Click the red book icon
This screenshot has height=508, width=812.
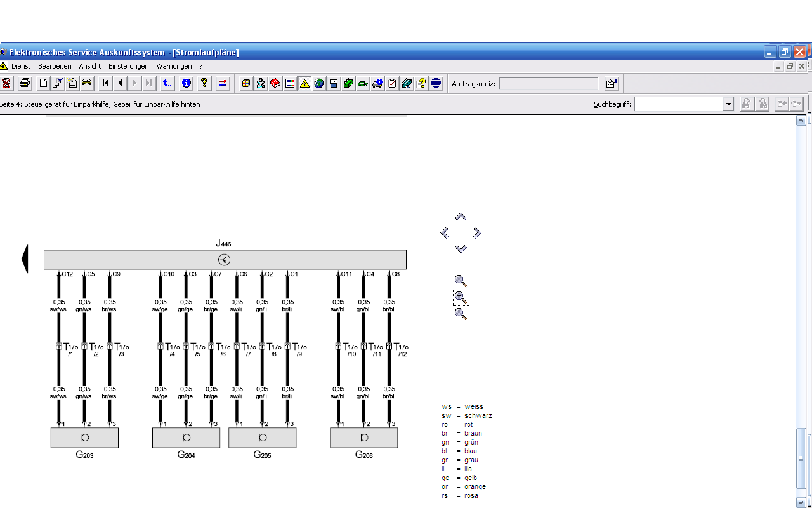(x=275, y=83)
